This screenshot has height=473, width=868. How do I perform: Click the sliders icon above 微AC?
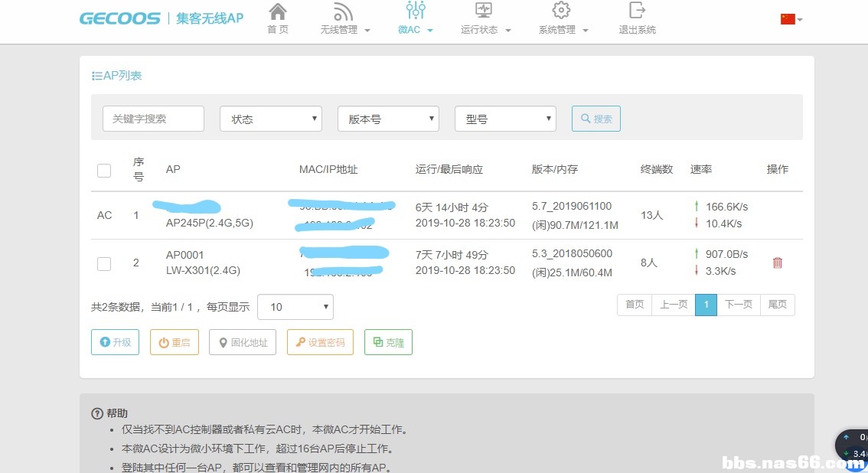[x=415, y=10]
